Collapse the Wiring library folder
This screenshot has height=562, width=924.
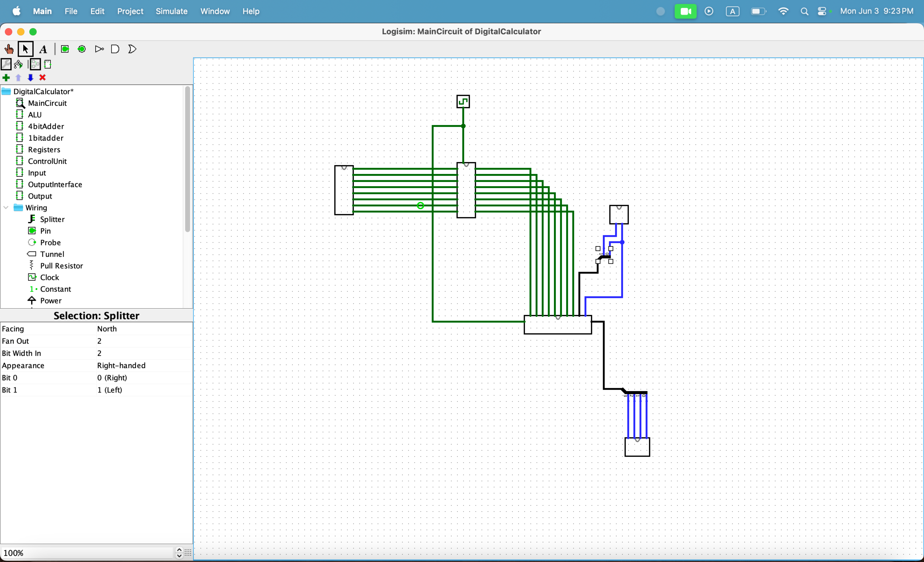tap(6, 207)
